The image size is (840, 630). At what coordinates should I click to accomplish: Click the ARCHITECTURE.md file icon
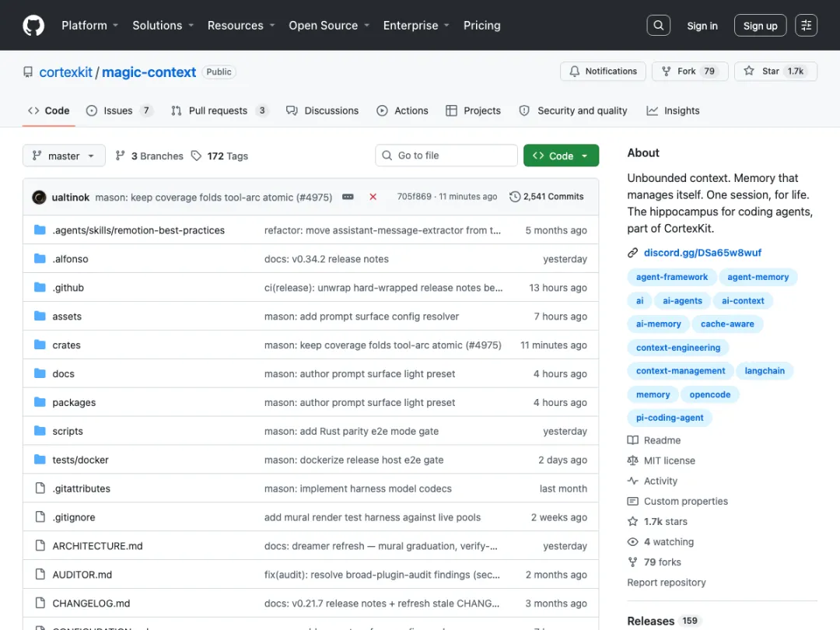(40, 545)
